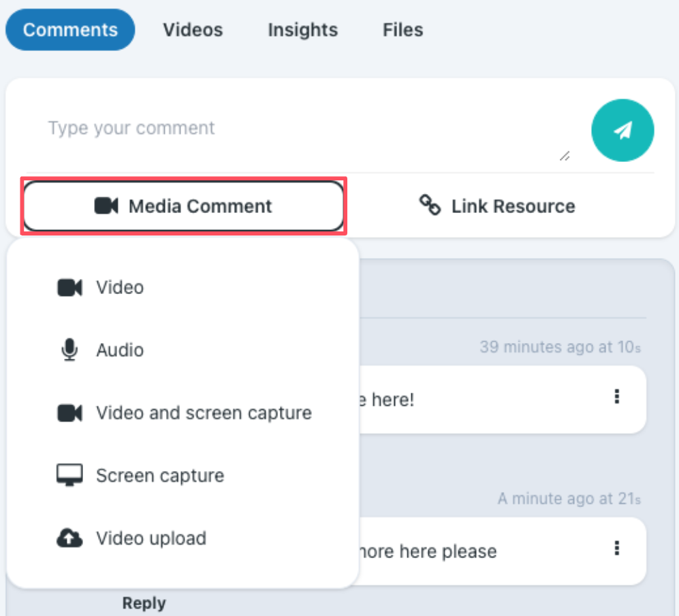679x616 pixels.
Task: Click the Link Resource button
Action: pos(498,206)
